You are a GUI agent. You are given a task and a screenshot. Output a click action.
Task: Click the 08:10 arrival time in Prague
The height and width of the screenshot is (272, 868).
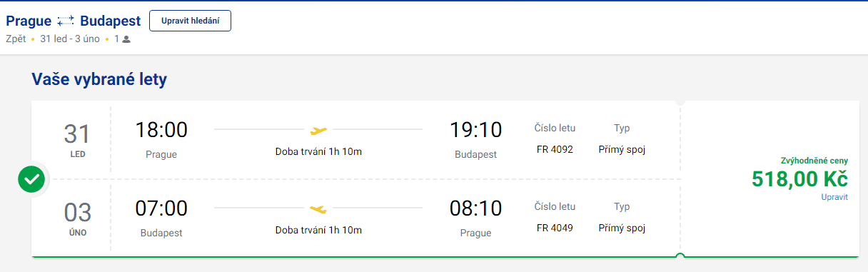click(475, 208)
